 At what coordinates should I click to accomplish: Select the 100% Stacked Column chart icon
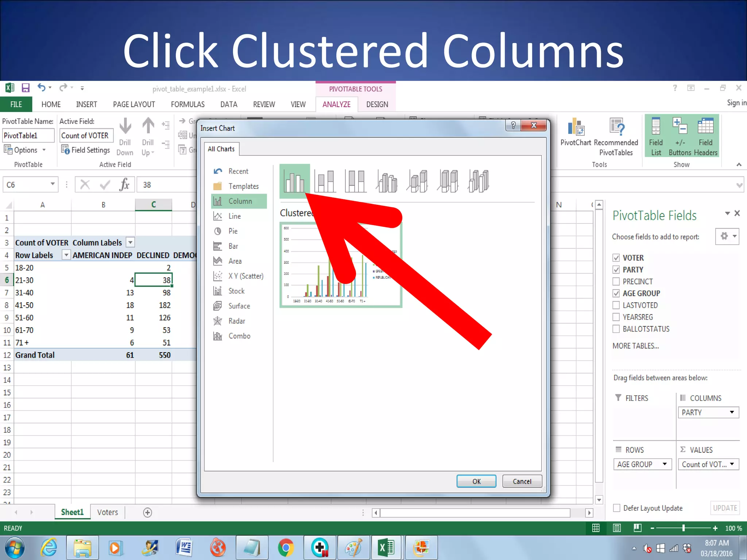click(x=355, y=181)
